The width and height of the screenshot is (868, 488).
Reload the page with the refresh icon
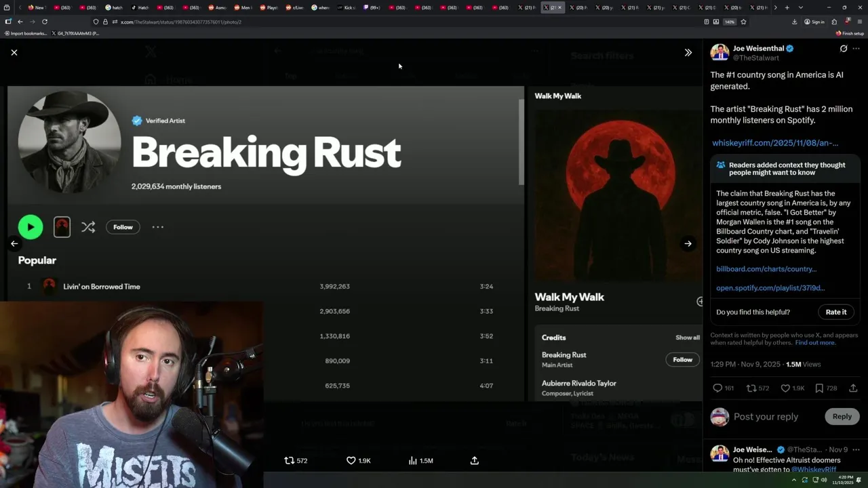45,22
